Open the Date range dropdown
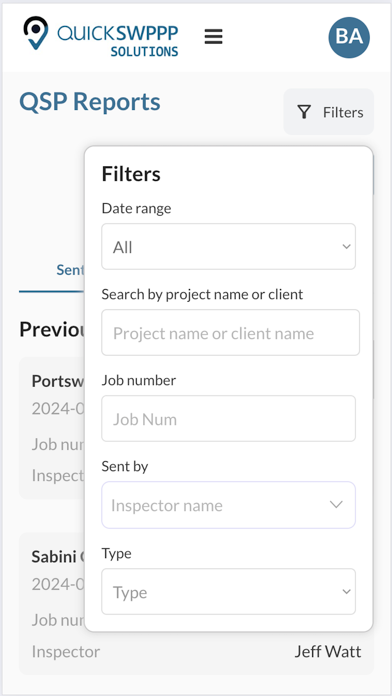Viewport: 392px width, 696px height. click(x=229, y=246)
